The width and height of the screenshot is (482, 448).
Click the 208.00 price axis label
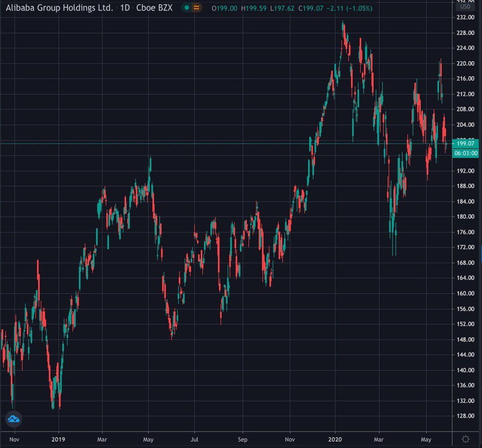[465, 109]
